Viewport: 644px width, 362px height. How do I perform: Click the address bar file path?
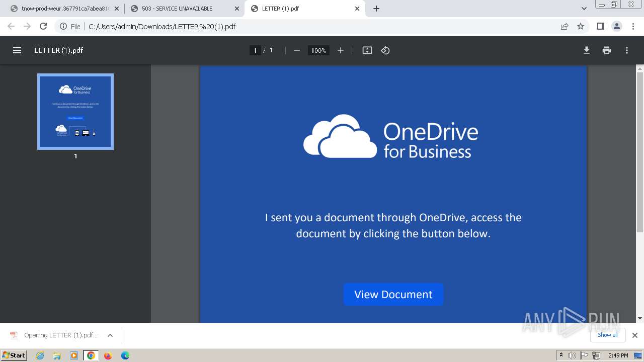[x=162, y=27]
